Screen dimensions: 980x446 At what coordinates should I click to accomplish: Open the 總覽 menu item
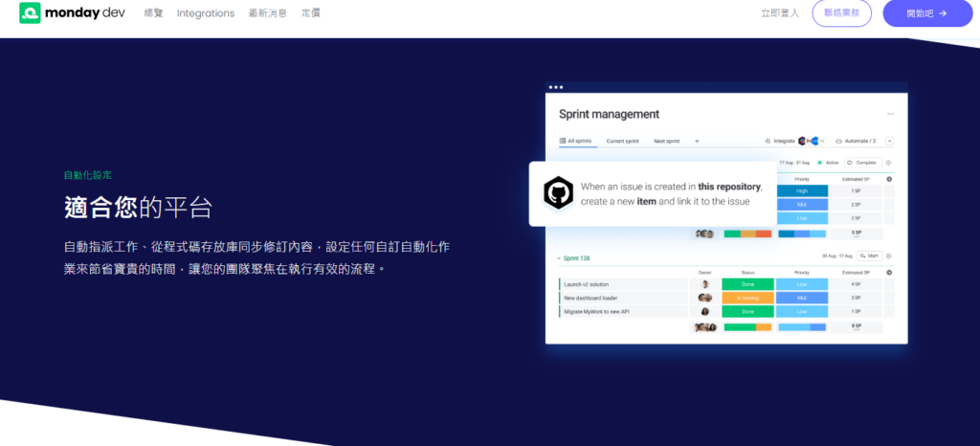(x=153, y=13)
